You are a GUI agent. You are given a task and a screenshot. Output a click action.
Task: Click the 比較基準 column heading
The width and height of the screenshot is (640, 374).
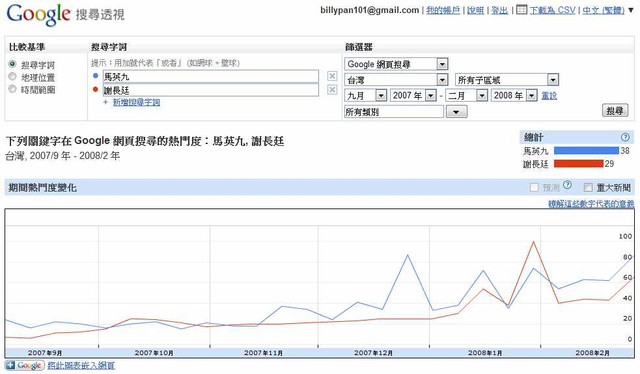[27, 47]
